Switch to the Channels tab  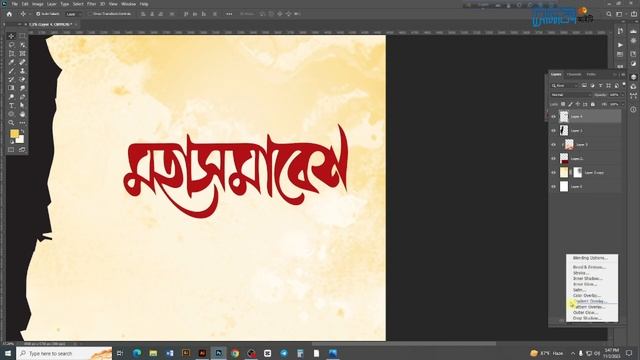tap(574, 75)
